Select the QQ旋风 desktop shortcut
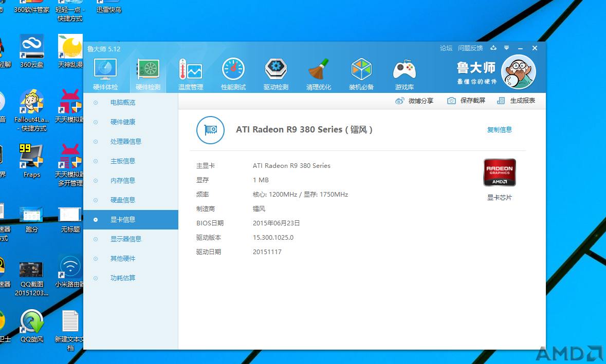This screenshot has width=606, height=364. (32, 326)
